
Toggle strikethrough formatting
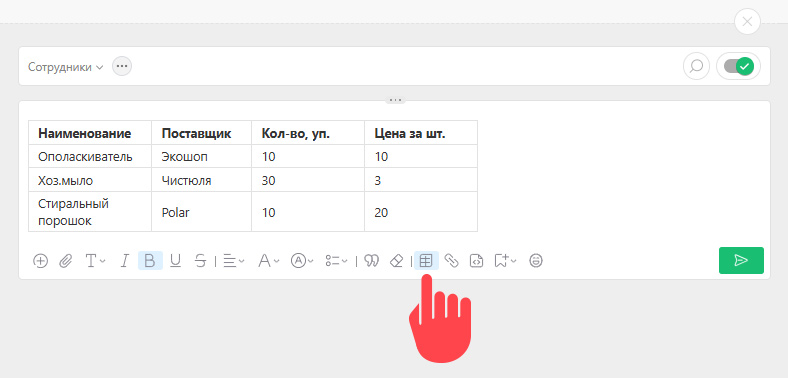(x=201, y=261)
